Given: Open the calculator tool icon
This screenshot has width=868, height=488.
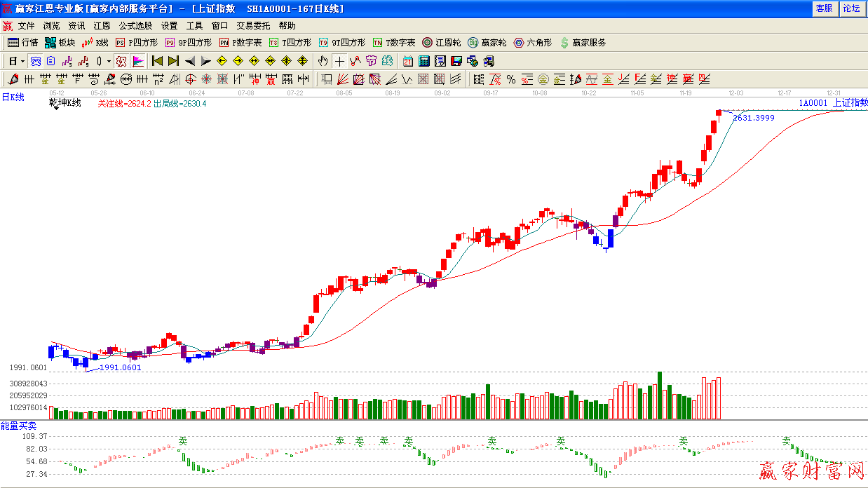Looking at the screenshot, I should tap(424, 61).
